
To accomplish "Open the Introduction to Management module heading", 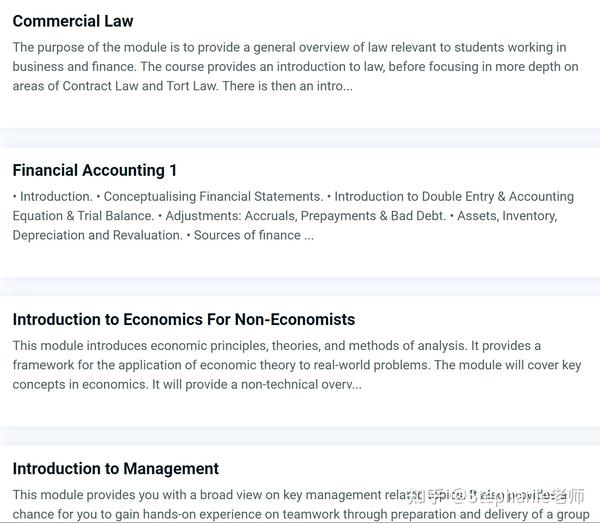I will click(x=116, y=469).
